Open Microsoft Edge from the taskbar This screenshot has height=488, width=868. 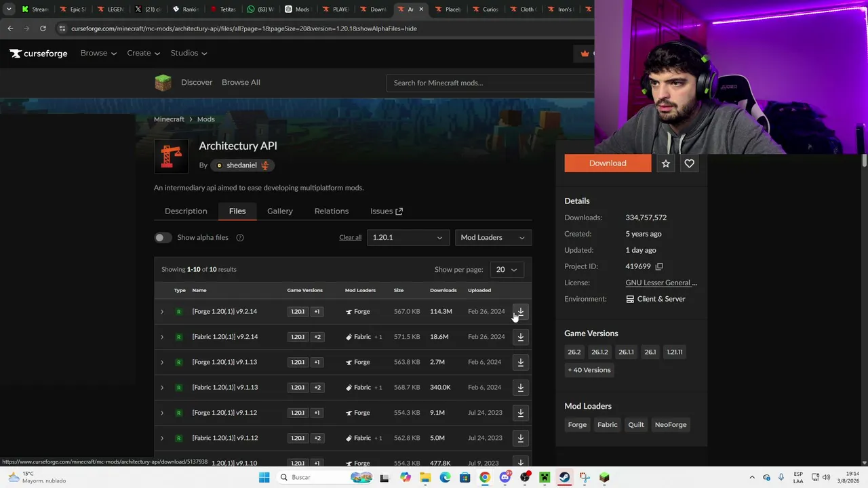pos(445,477)
